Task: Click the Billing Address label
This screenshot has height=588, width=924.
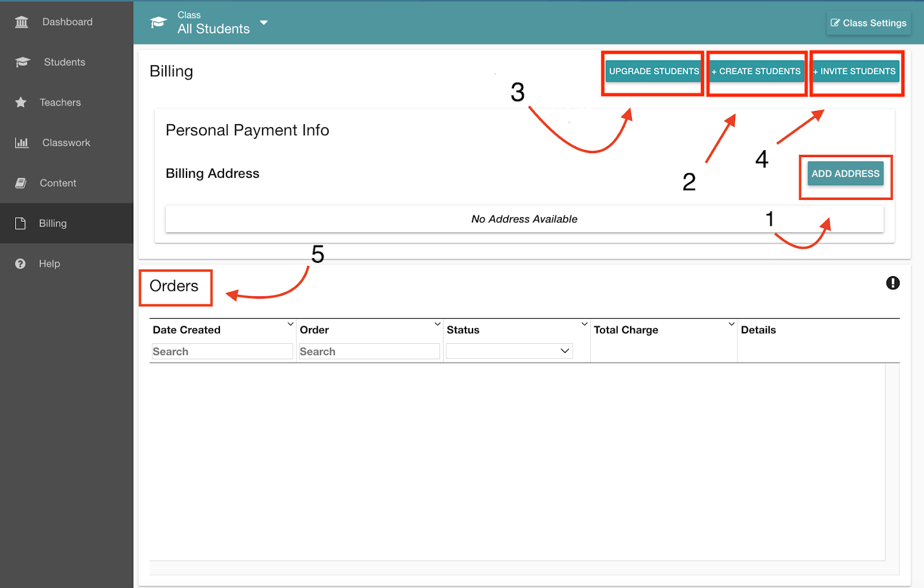Action: pyautogui.click(x=213, y=173)
